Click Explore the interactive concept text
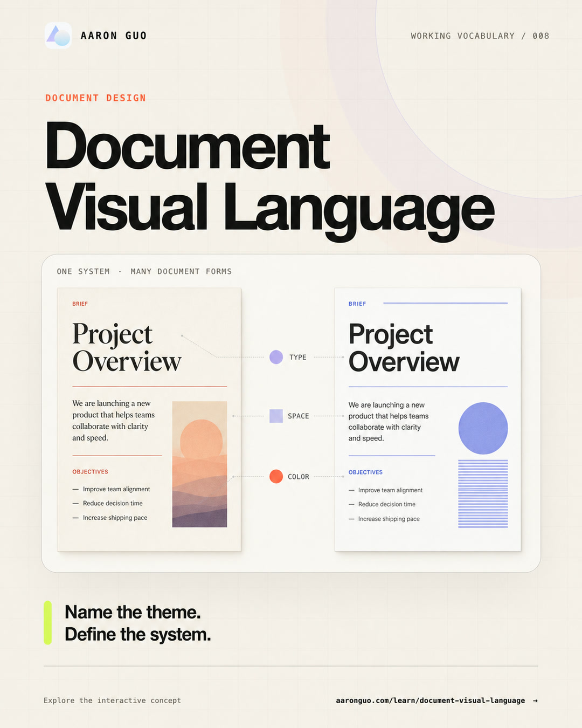 pyautogui.click(x=112, y=700)
